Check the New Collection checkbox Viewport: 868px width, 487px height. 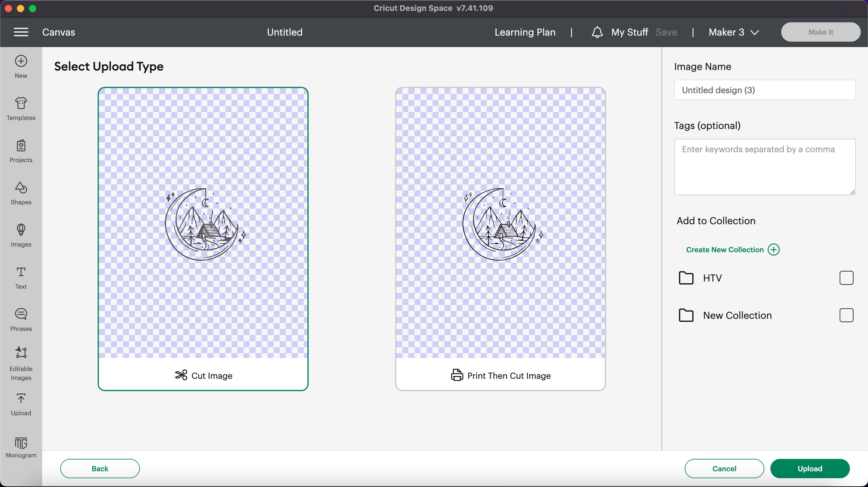coord(846,315)
